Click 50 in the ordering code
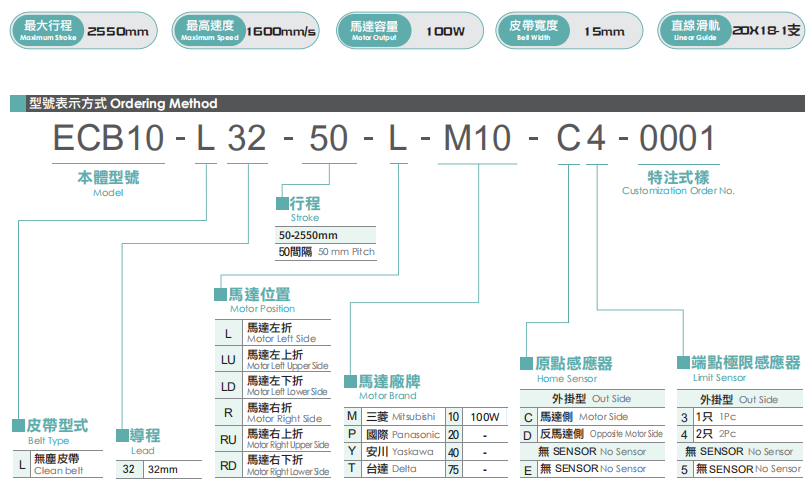 329,138
